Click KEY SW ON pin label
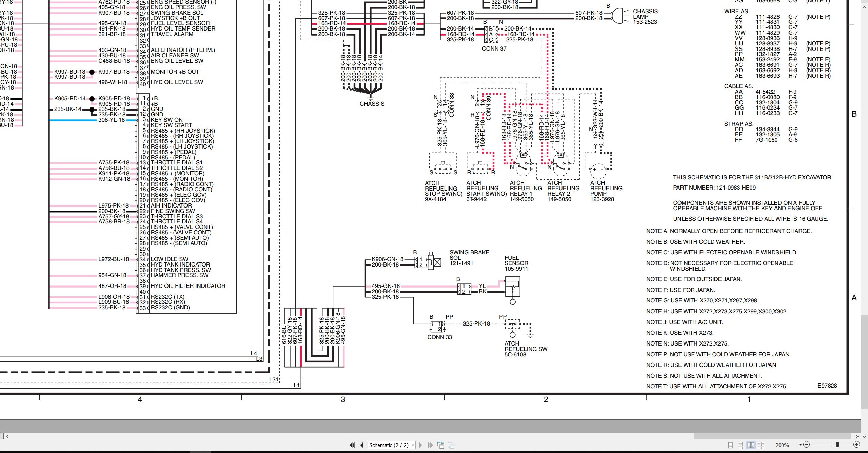Viewport: 868px width, 453px height. coord(166,120)
